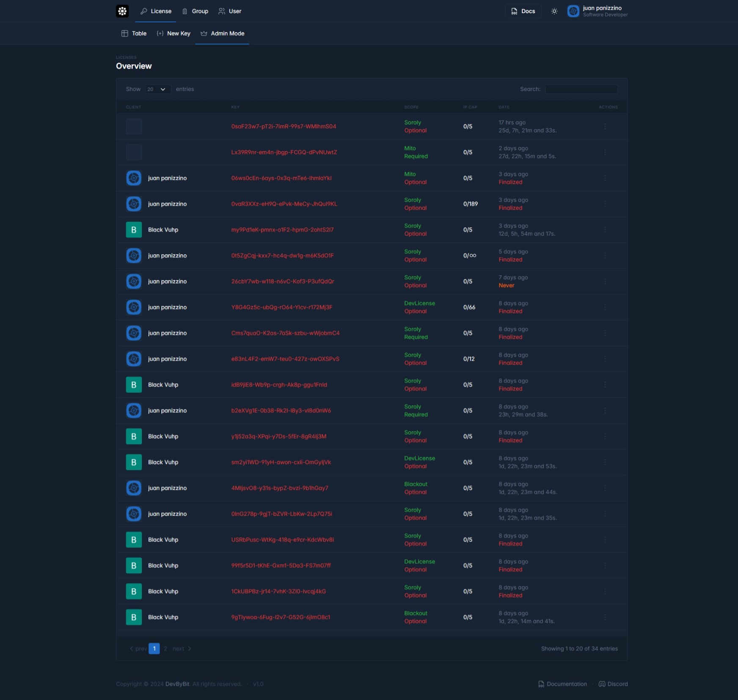
Task: Select IP cap value 0/189
Action: tap(470, 204)
